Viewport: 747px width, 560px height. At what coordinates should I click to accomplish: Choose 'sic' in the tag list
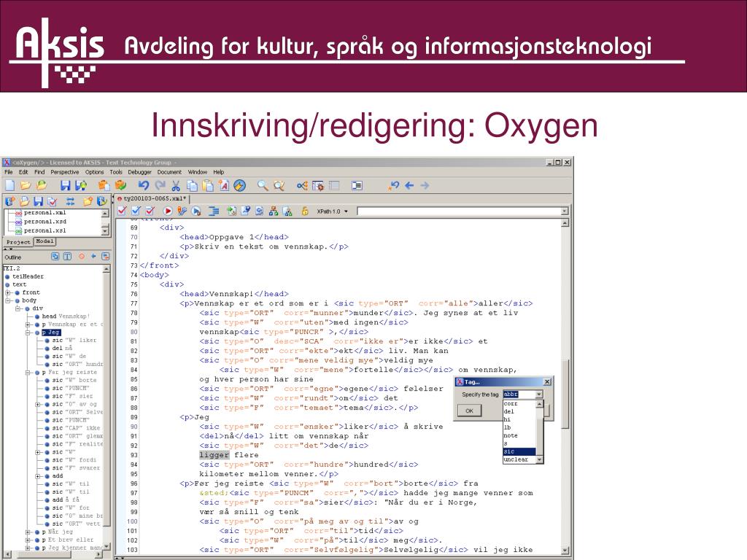tap(519, 451)
